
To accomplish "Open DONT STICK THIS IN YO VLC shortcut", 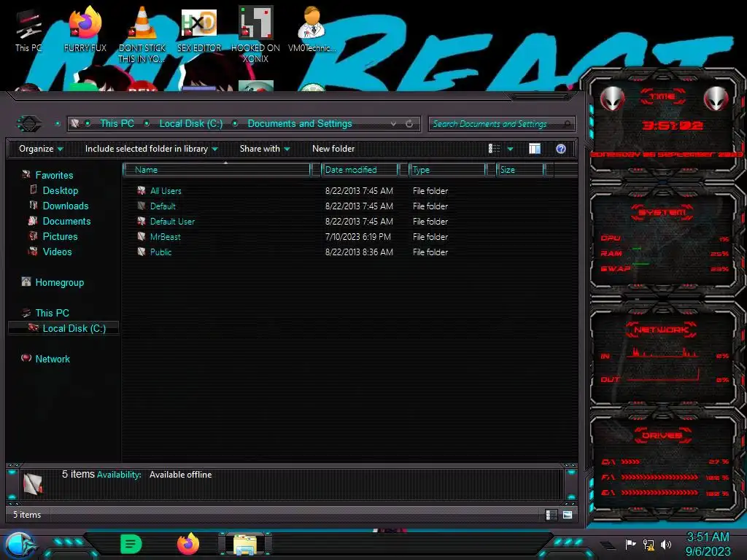I will (x=142, y=34).
